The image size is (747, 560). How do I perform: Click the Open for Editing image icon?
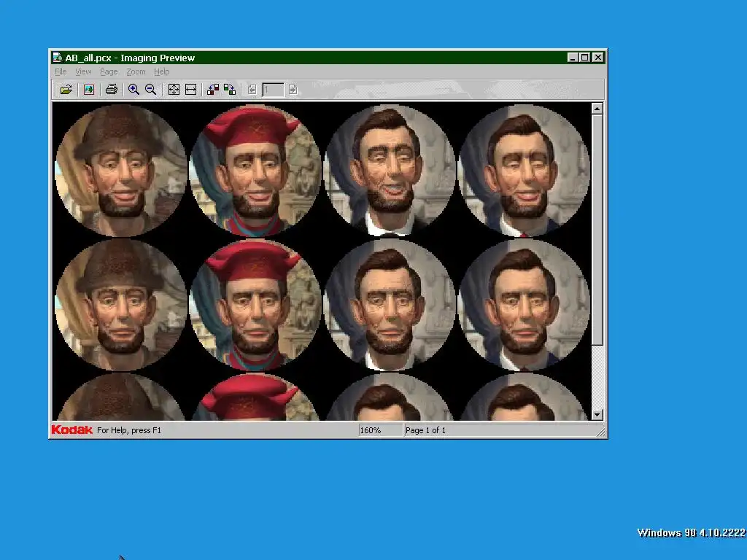(x=89, y=90)
